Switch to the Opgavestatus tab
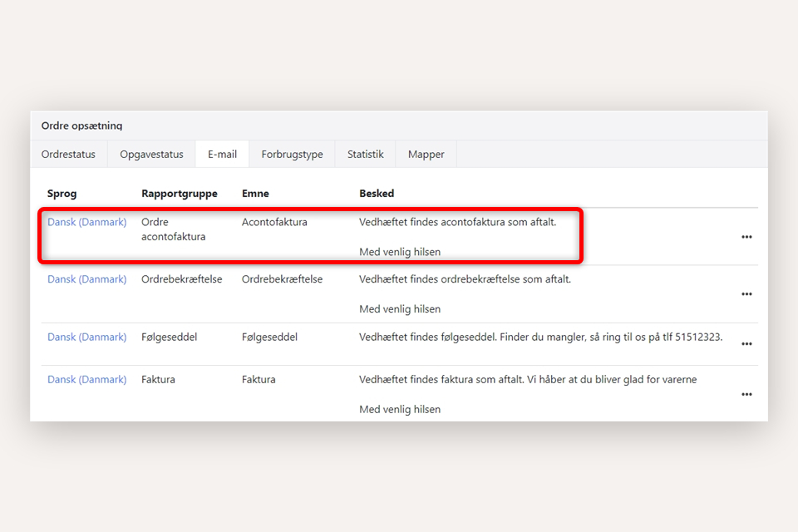 point(151,154)
